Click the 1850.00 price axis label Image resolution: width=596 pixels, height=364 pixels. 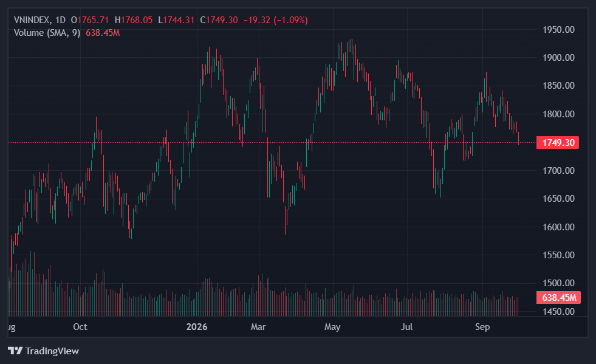coord(558,86)
